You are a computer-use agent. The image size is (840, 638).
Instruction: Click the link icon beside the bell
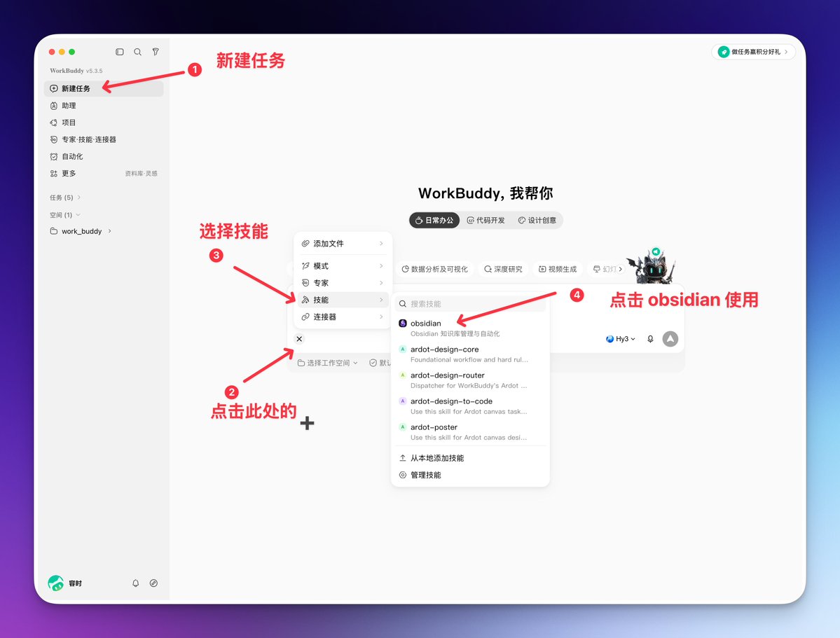(153, 583)
